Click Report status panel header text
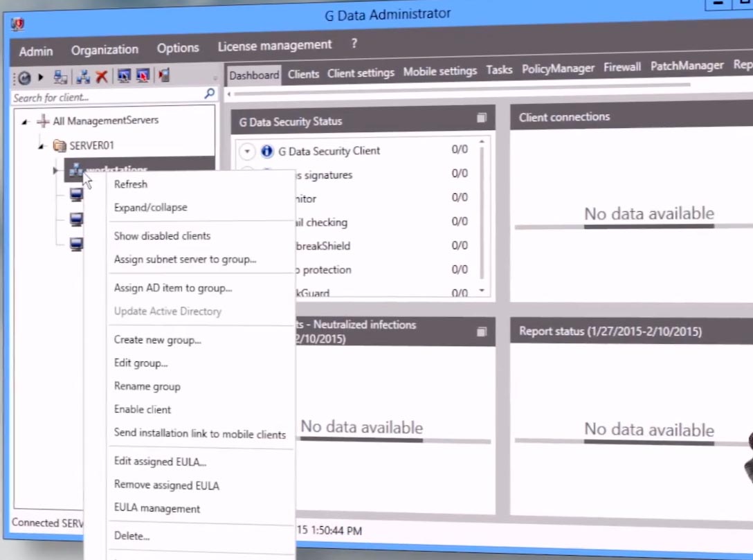The image size is (753, 560). coord(610,332)
